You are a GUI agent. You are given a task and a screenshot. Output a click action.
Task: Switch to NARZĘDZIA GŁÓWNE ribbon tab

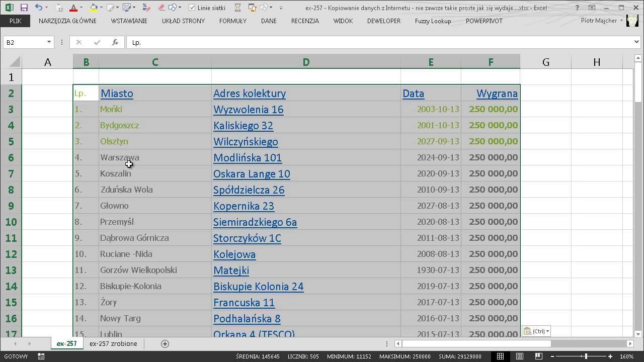(x=67, y=21)
